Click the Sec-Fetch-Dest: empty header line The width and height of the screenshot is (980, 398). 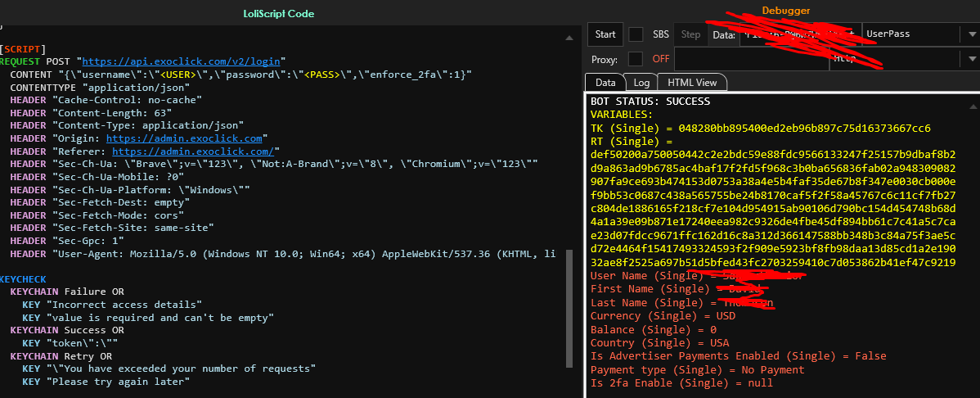[x=99, y=203]
